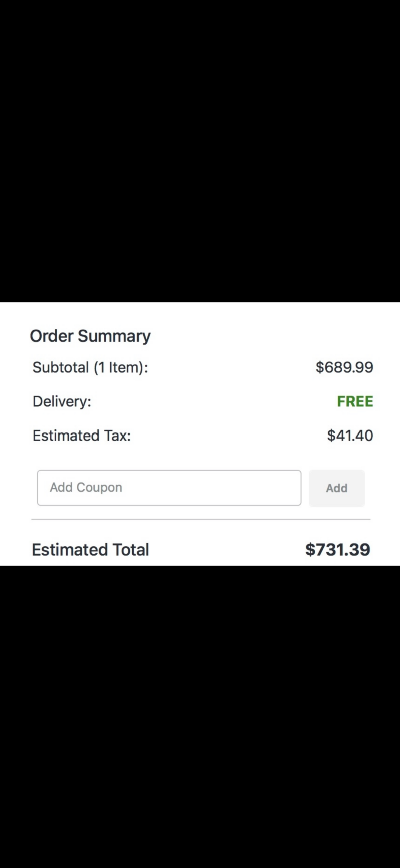Viewport: 400px width, 868px height.
Task: Click the "(1 Item)" count text
Action: pos(121,368)
